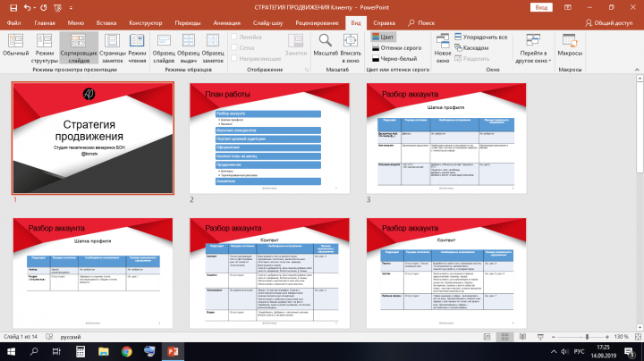Viewport: 644px width, 361px height.
Task: Open Notes Master (Образец заметок)
Action: [213, 48]
